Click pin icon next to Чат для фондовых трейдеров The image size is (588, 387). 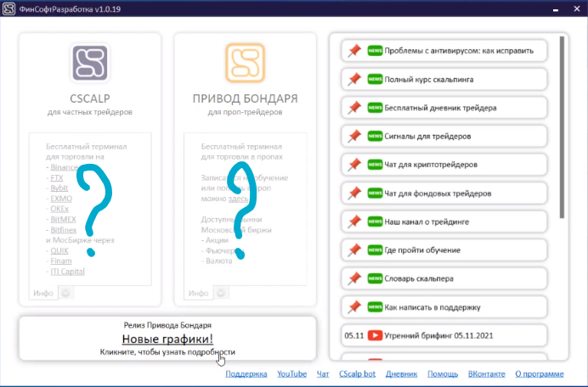point(354,193)
